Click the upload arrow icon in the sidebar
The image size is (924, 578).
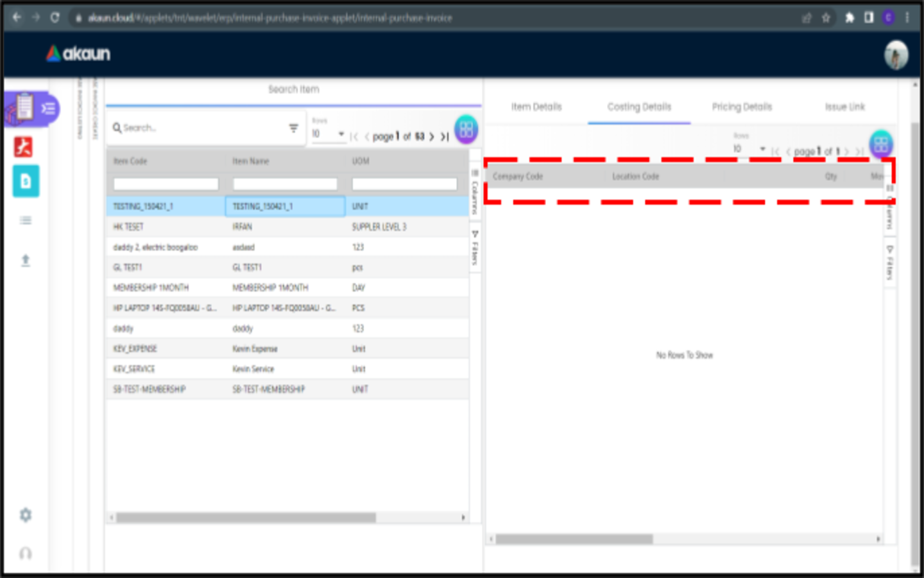pos(26,260)
